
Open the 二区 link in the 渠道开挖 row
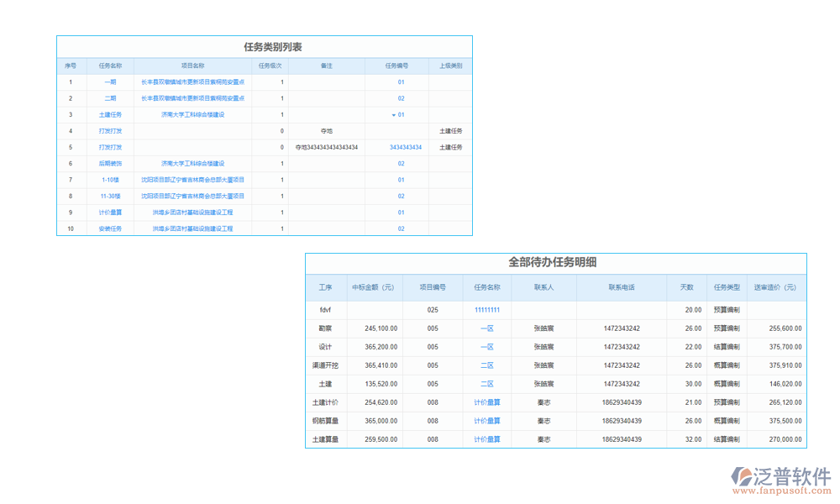(x=486, y=365)
